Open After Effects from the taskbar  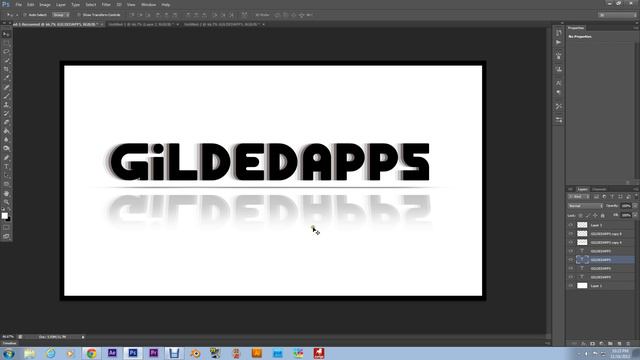(112, 353)
